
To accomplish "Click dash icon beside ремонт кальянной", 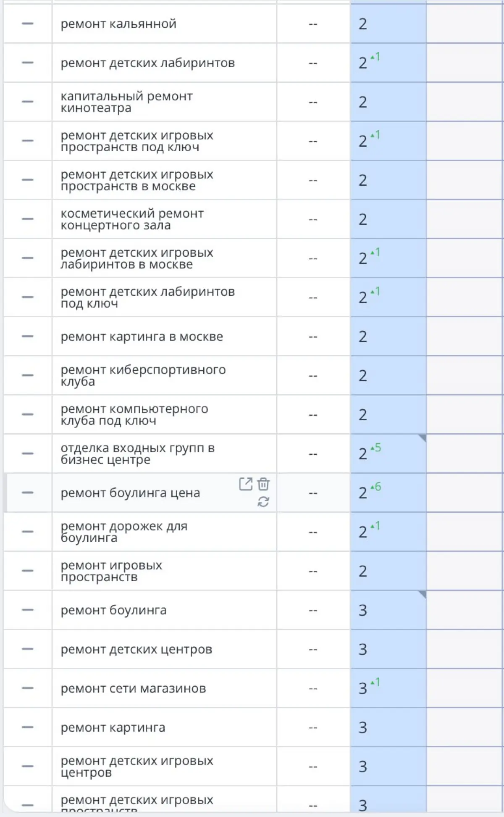I will [28, 24].
